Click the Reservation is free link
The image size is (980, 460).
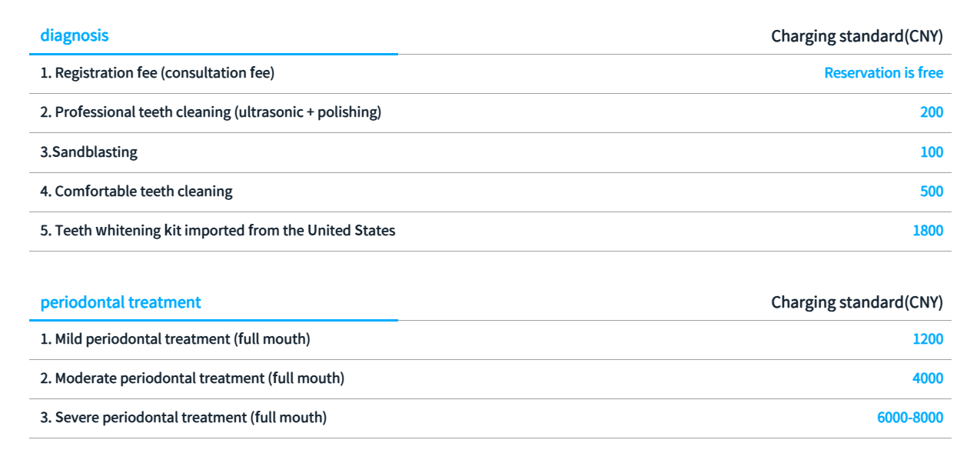coord(883,73)
